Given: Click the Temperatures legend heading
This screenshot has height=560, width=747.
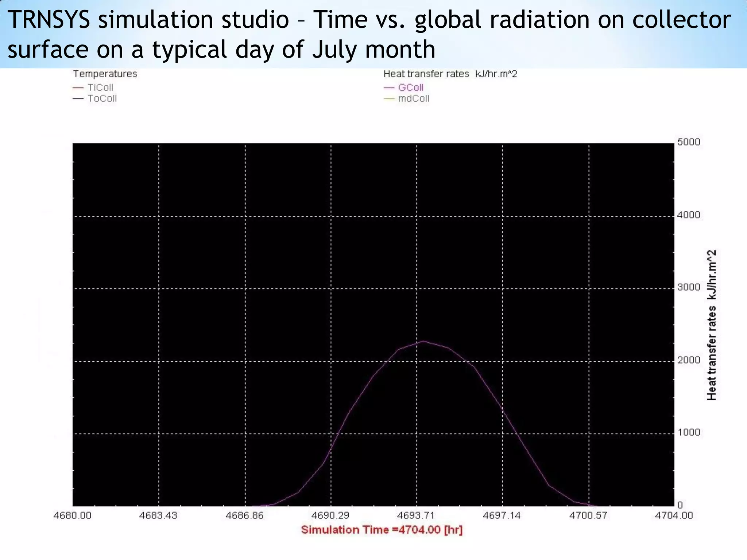Looking at the screenshot, I should (x=105, y=74).
